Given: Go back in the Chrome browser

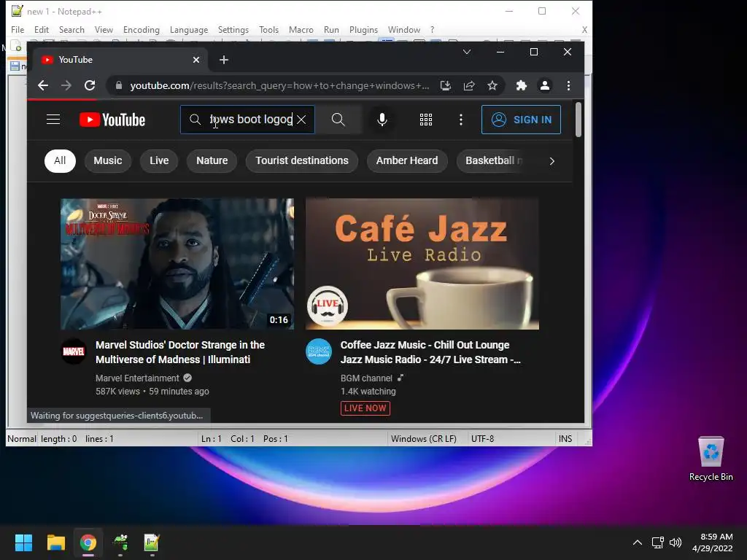Looking at the screenshot, I should coord(43,85).
